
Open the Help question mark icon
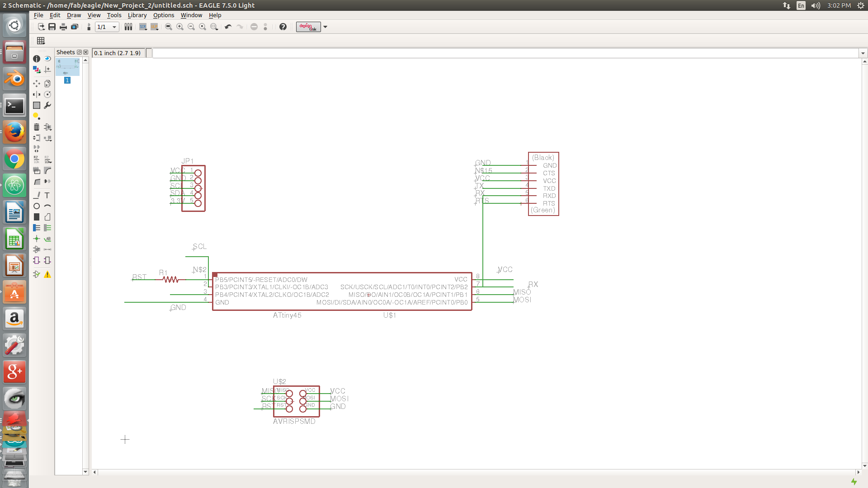click(x=283, y=27)
